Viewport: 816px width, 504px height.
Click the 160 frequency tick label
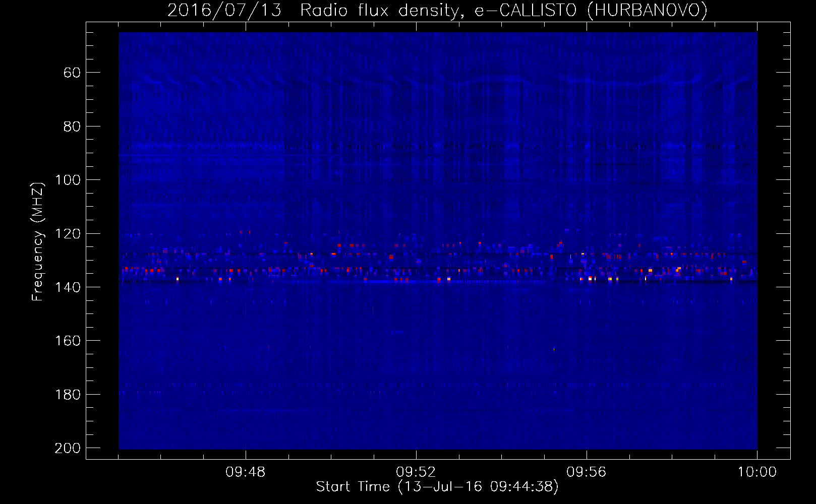pyautogui.click(x=68, y=341)
